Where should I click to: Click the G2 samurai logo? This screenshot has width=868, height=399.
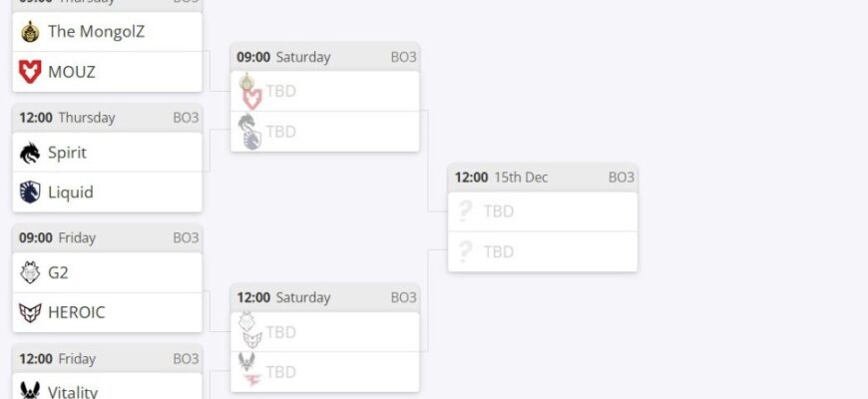pyautogui.click(x=30, y=272)
